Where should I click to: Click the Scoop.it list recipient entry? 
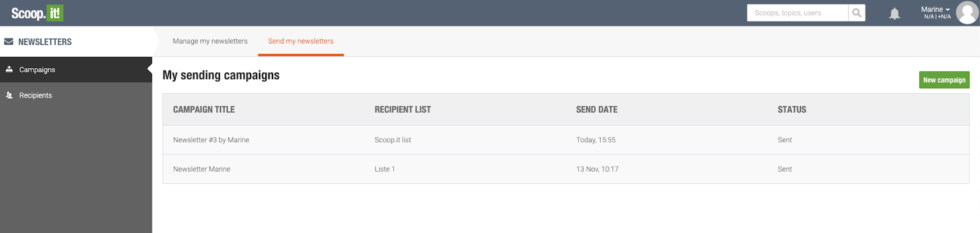[x=393, y=140]
